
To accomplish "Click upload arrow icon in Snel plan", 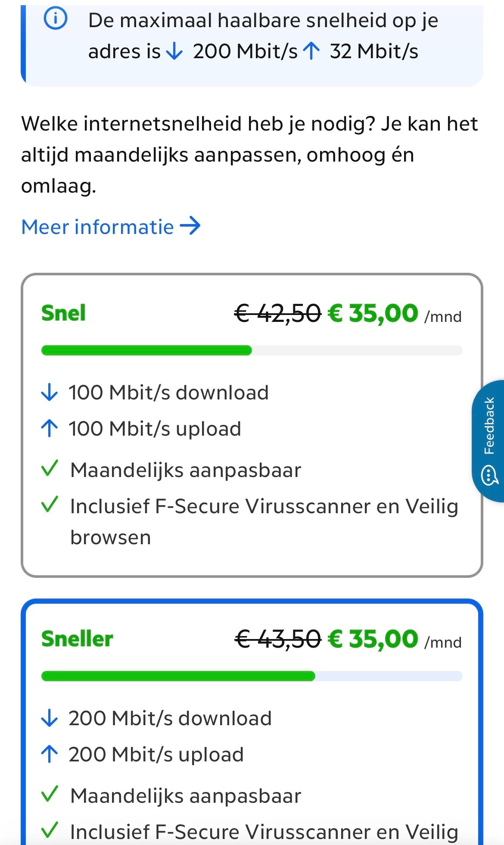I will point(50,429).
